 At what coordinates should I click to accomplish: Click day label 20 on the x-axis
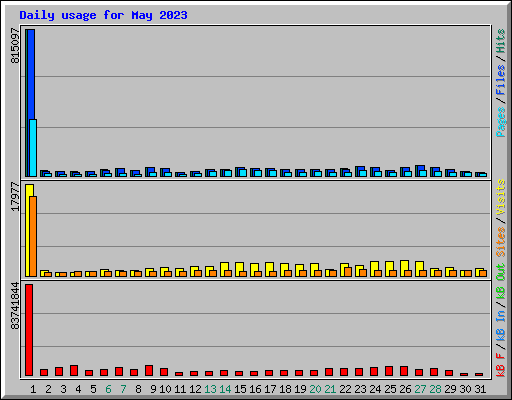(315, 389)
